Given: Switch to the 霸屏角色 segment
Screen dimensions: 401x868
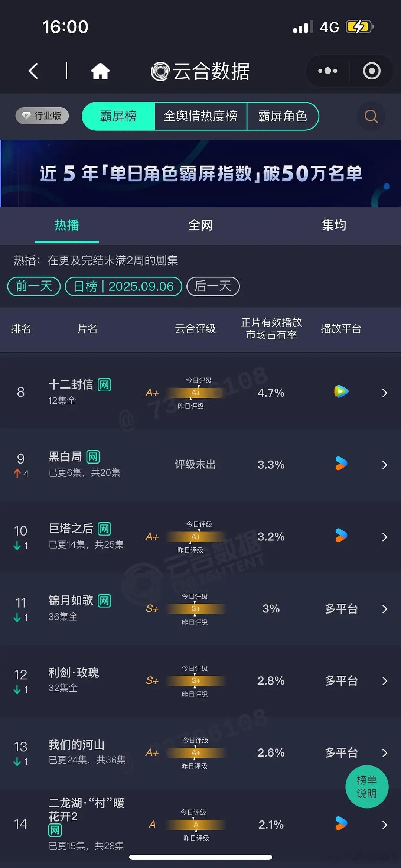Looking at the screenshot, I should pos(283,116).
